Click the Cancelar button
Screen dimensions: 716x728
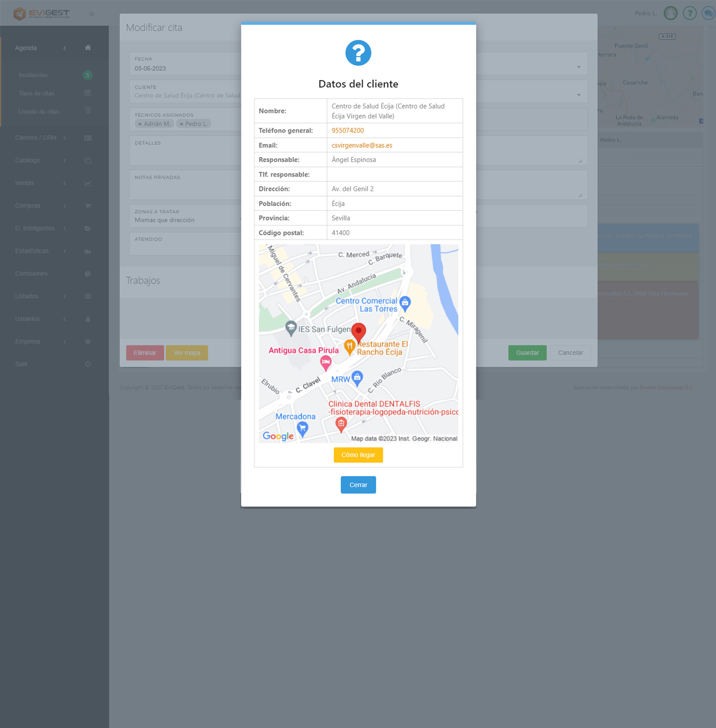[570, 353]
